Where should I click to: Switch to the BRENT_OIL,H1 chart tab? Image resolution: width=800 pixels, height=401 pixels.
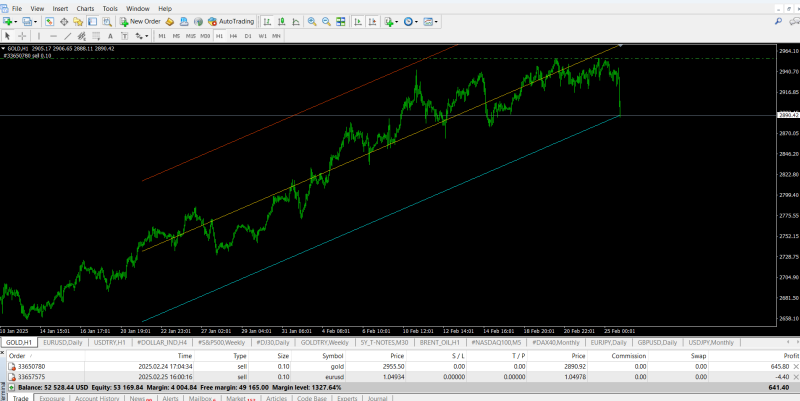tap(439, 342)
